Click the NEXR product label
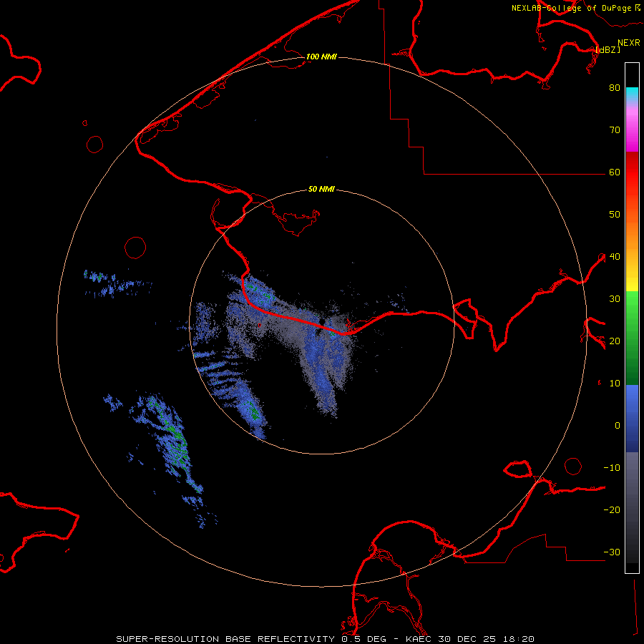Image resolution: width=644 pixels, height=644 pixels. 628,43
